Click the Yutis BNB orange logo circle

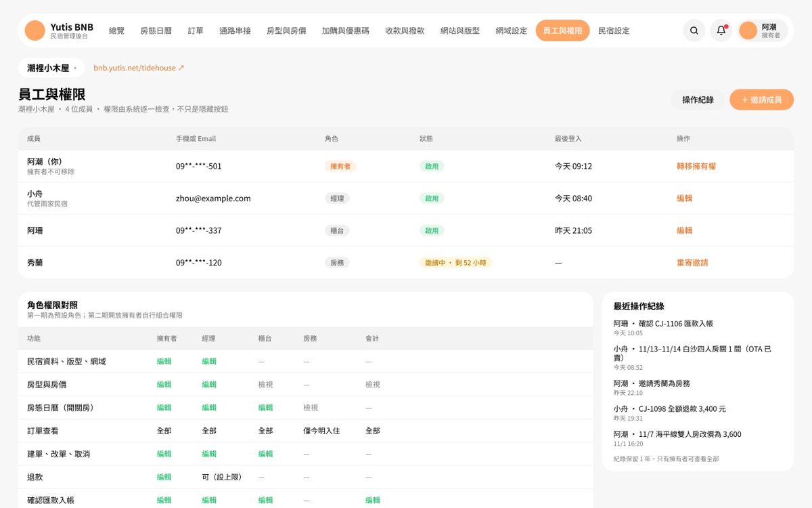tap(35, 30)
